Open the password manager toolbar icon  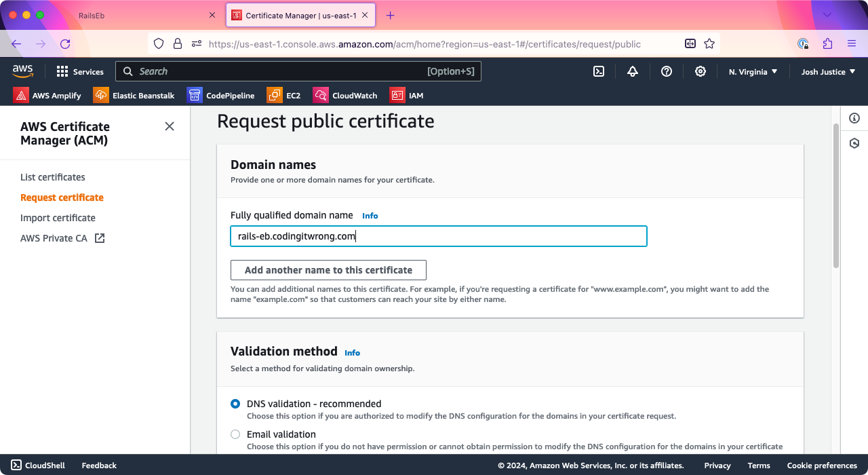click(x=803, y=43)
